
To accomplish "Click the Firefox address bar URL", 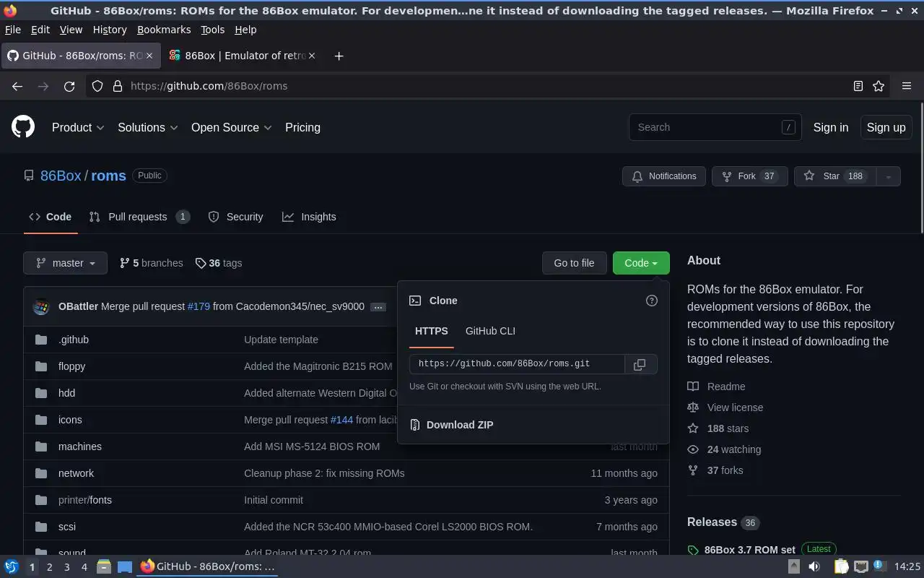I will tap(209, 86).
